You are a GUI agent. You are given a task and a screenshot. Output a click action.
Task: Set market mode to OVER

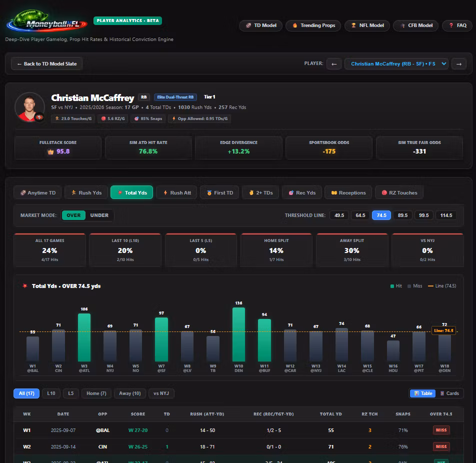coord(73,215)
